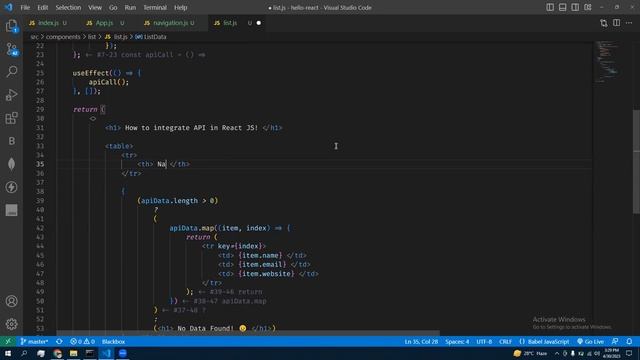Open the View menu

pos(95,7)
